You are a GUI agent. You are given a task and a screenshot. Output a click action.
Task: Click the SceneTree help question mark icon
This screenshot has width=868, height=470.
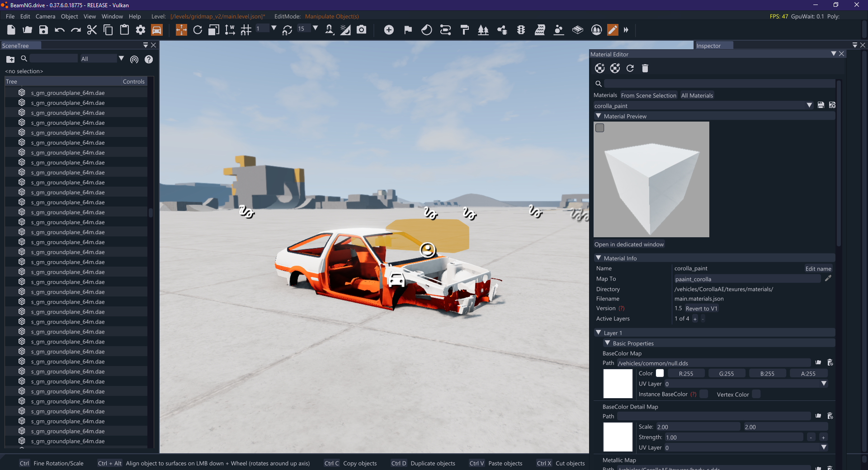coord(149,59)
